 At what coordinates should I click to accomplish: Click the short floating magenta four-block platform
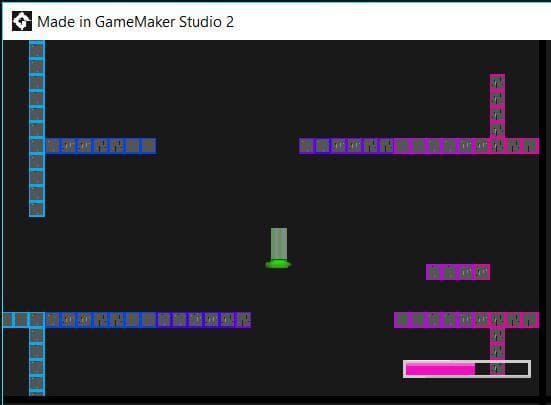pos(458,272)
